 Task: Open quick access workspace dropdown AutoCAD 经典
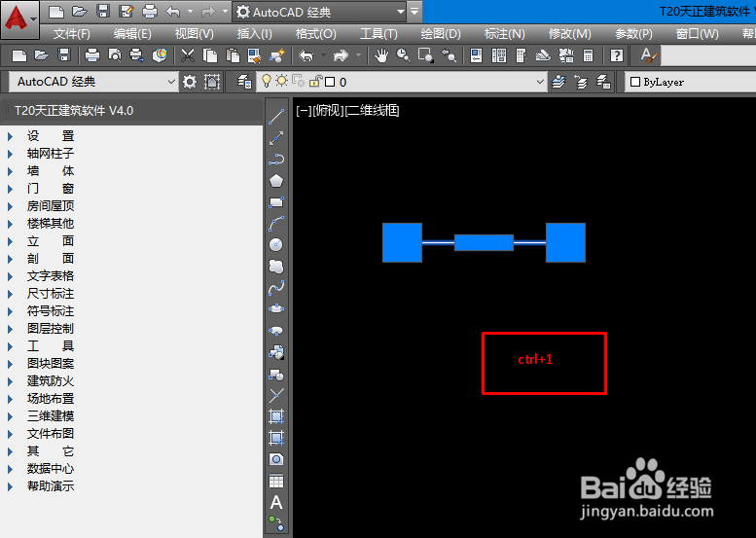[x=320, y=12]
